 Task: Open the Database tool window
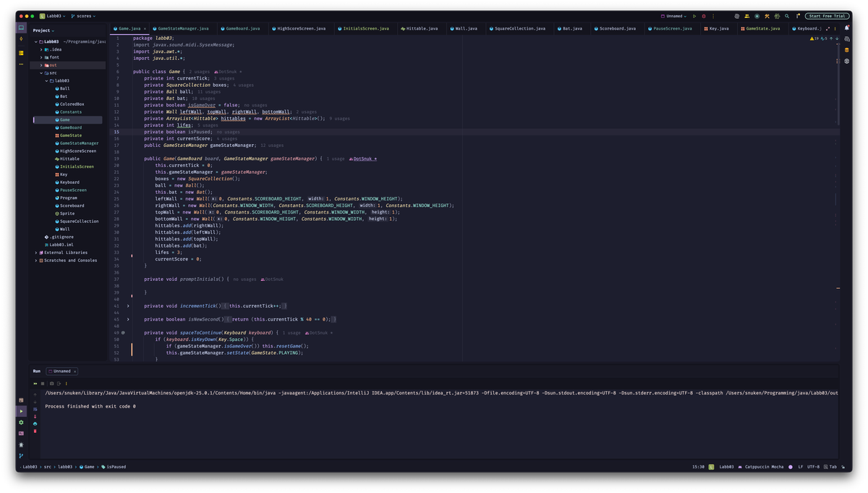coord(847,50)
